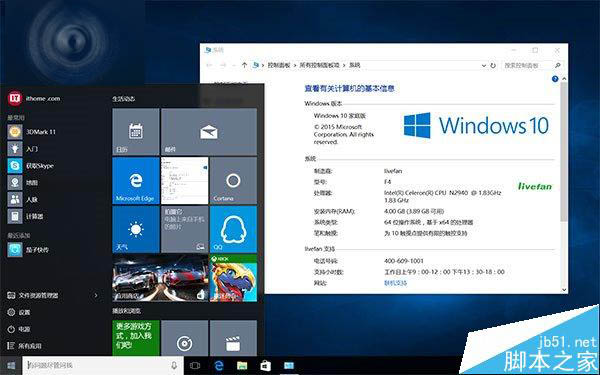Screen dimensions: 600x375
Task: Open File Explorer from the taskbar
Action: tap(242, 365)
